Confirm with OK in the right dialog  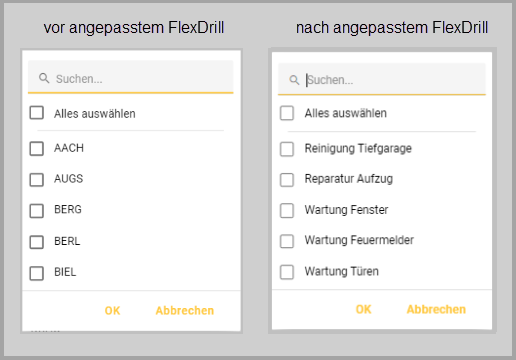[x=363, y=309]
